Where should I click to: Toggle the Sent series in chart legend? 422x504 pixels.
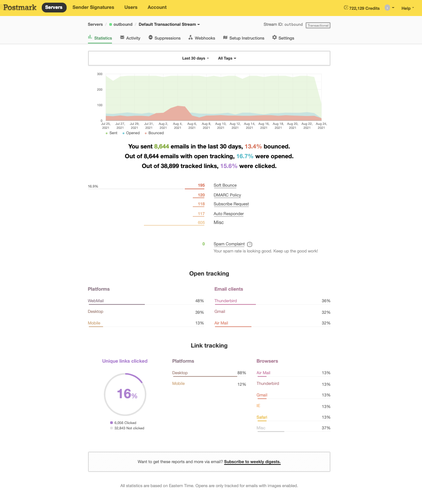click(x=111, y=133)
